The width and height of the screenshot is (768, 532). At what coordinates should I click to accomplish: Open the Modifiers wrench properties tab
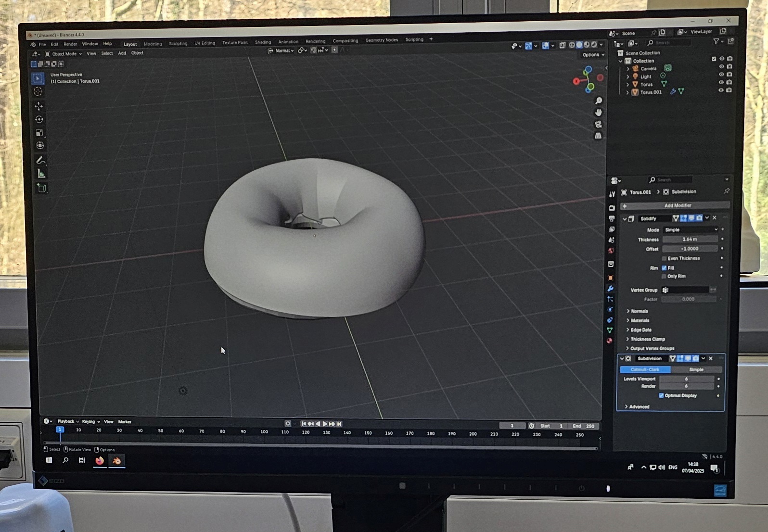pyautogui.click(x=610, y=288)
